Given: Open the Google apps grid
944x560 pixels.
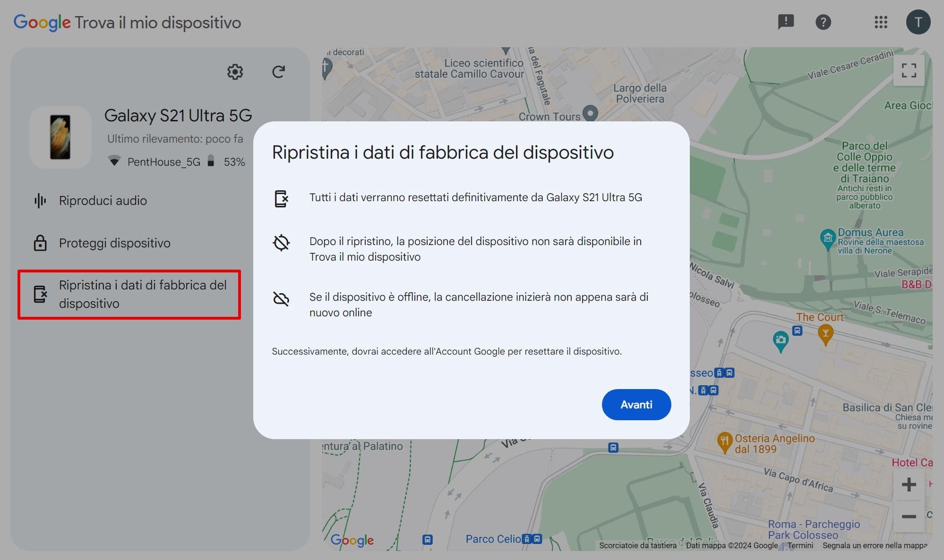Looking at the screenshot, I should [x=881, y=22].
